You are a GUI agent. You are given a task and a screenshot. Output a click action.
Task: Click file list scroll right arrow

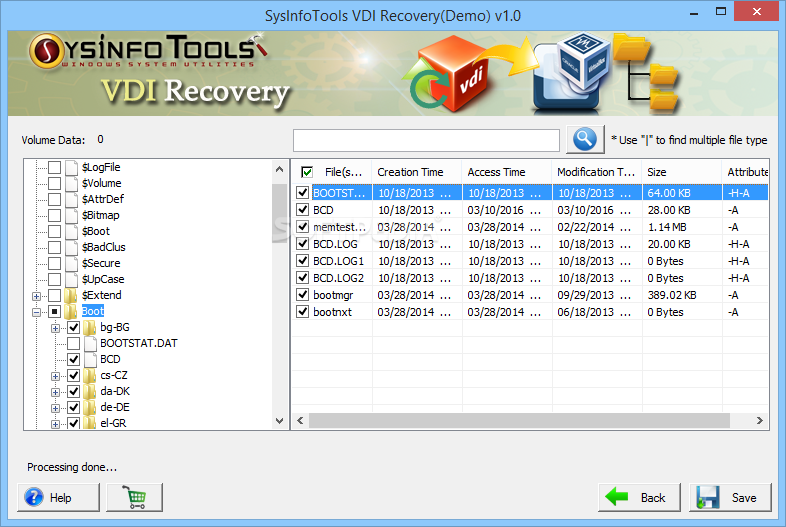point(760,421)
